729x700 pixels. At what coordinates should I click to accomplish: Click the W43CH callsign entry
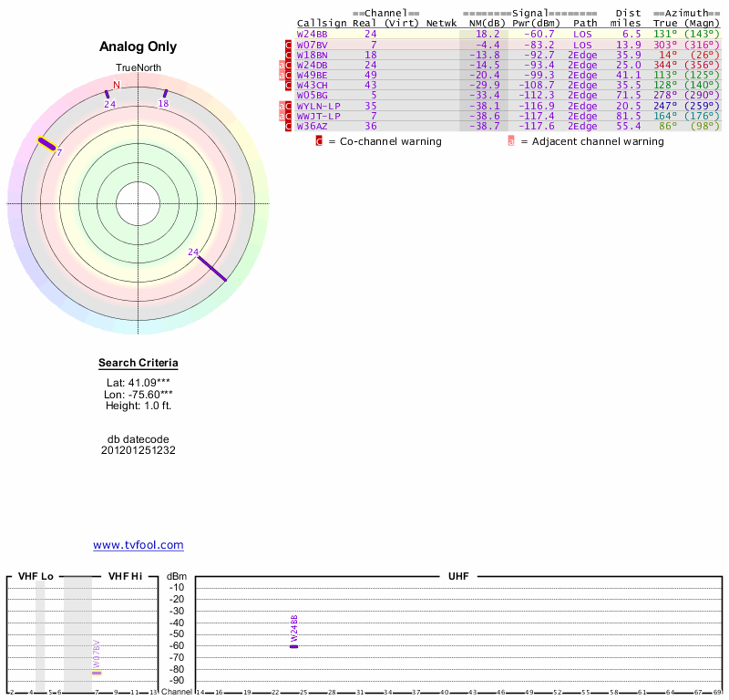pyautogui.click(x=313, y=85)
